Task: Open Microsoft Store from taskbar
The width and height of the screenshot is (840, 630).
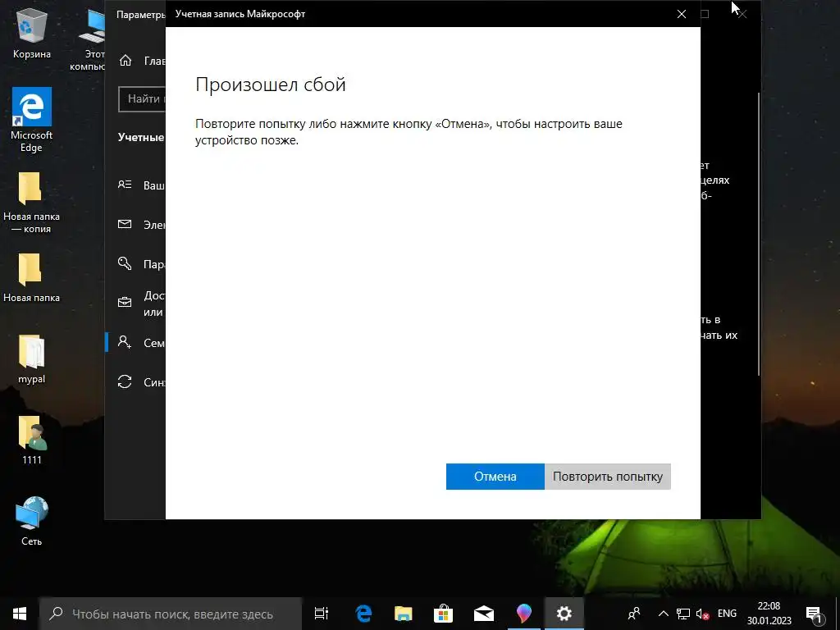Action: click(x=444, y=614)
